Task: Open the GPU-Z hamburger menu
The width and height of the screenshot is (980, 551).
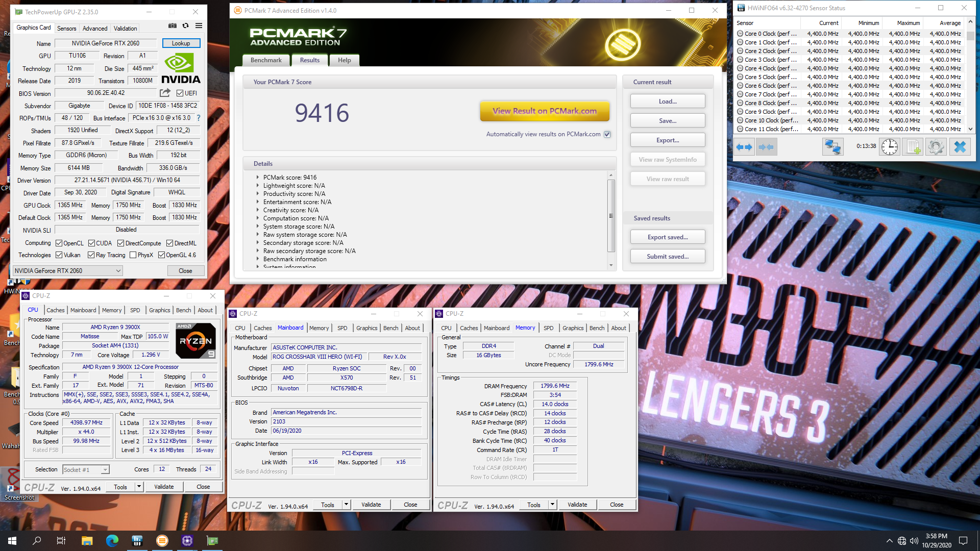Action: coord(199,26)
